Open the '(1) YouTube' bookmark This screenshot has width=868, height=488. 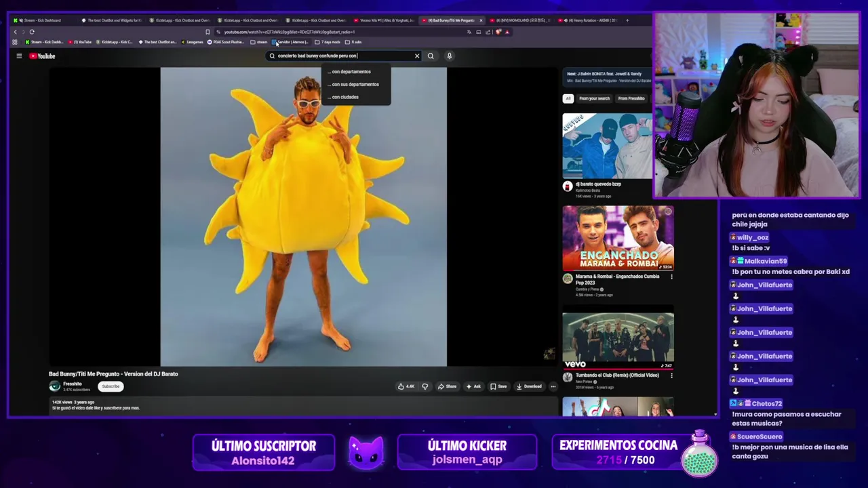(80, 42)
